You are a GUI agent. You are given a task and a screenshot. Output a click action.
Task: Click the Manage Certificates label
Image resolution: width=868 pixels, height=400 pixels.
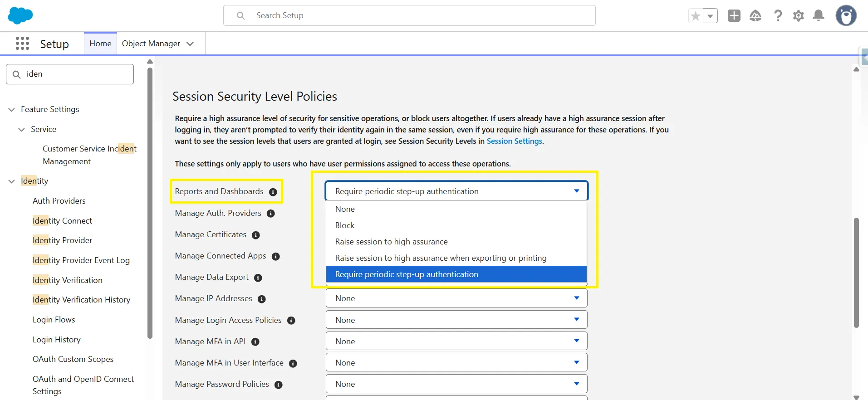coord(211,234)
